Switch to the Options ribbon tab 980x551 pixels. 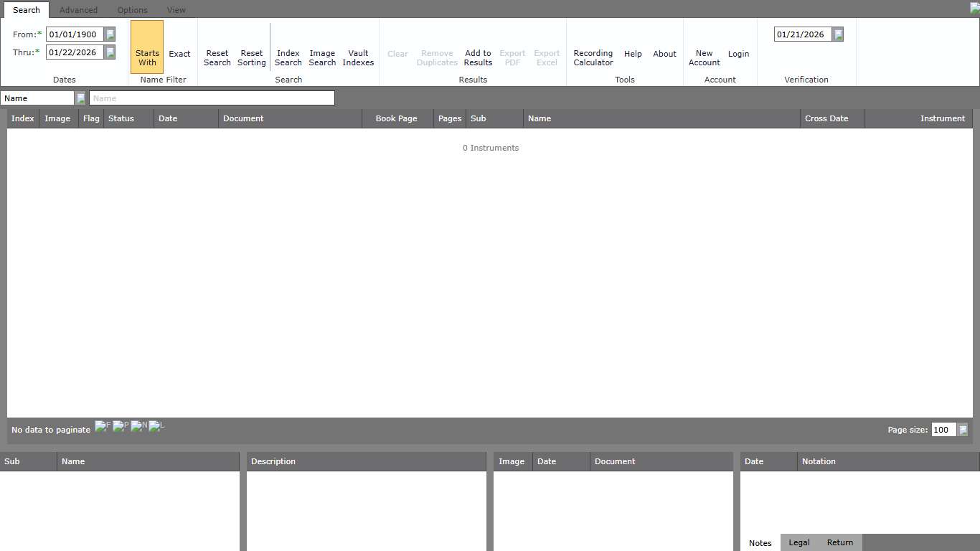(x=133, y=10)
